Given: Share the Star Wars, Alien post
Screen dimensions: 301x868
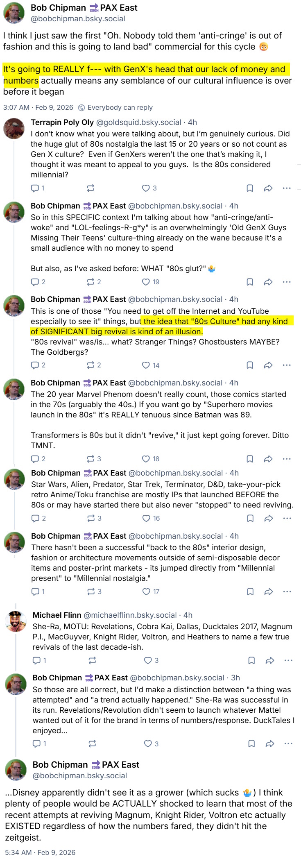Looking at the screenshot, I should pos(269,518).
